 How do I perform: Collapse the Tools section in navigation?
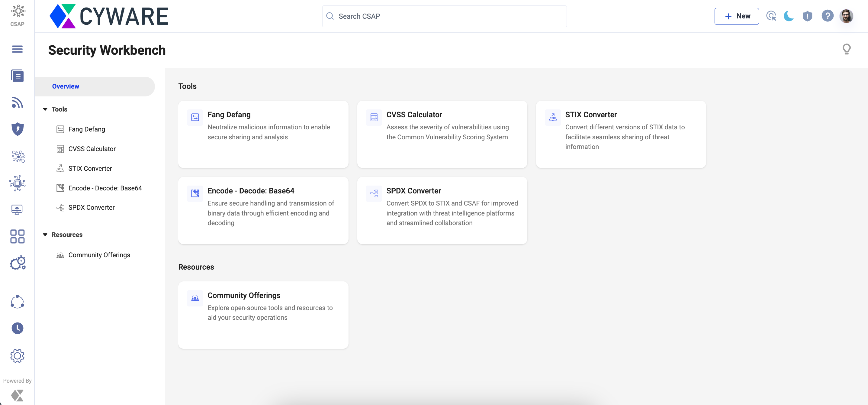[x=45, y=109]
